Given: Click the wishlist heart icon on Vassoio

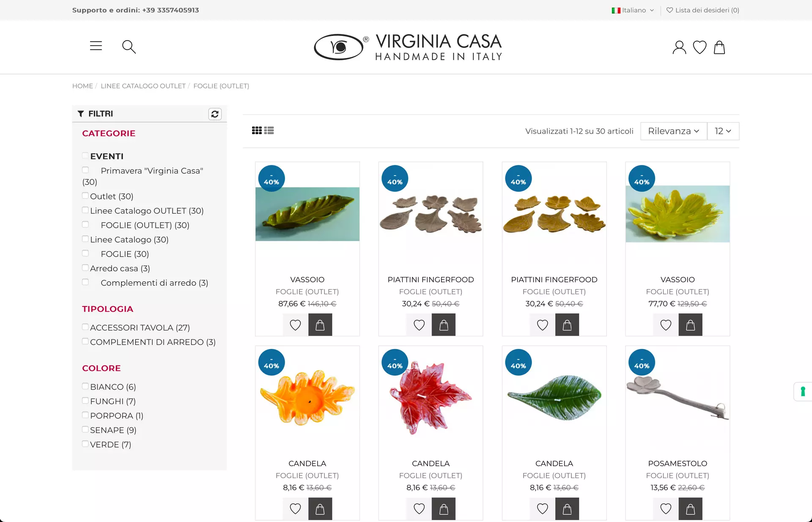Looking at the screenshot, I should click(x=295, y=324).
